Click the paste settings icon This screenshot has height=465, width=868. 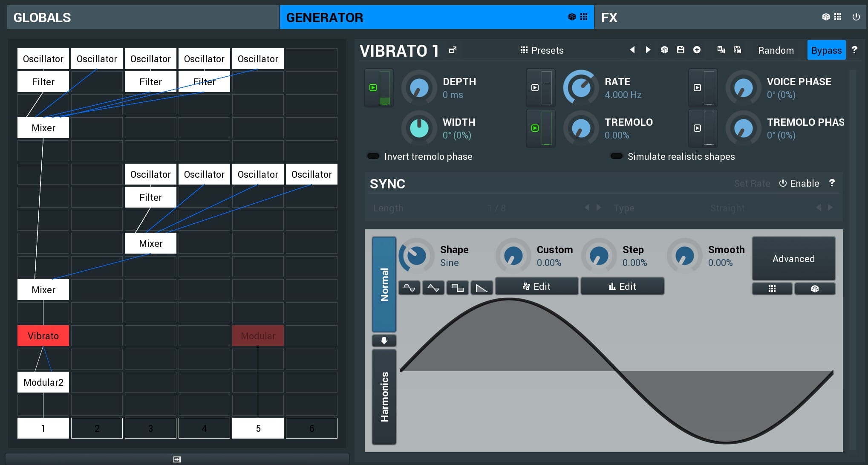(737, 50)
